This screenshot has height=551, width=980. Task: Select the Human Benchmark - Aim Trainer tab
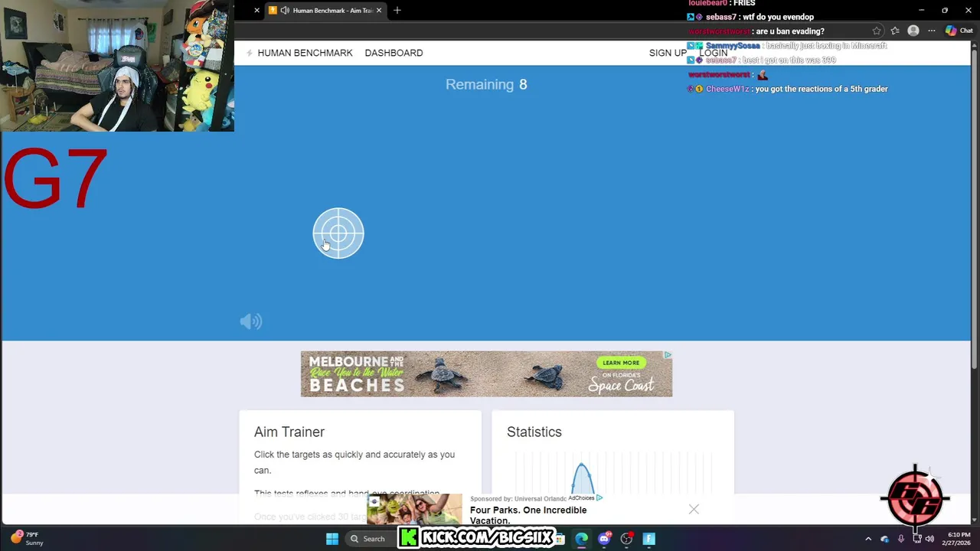click(325, 11)
